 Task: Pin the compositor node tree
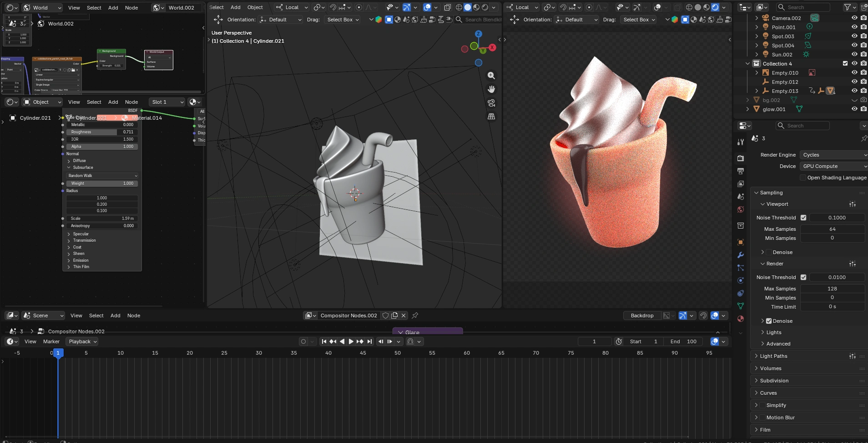click(415, 316)
